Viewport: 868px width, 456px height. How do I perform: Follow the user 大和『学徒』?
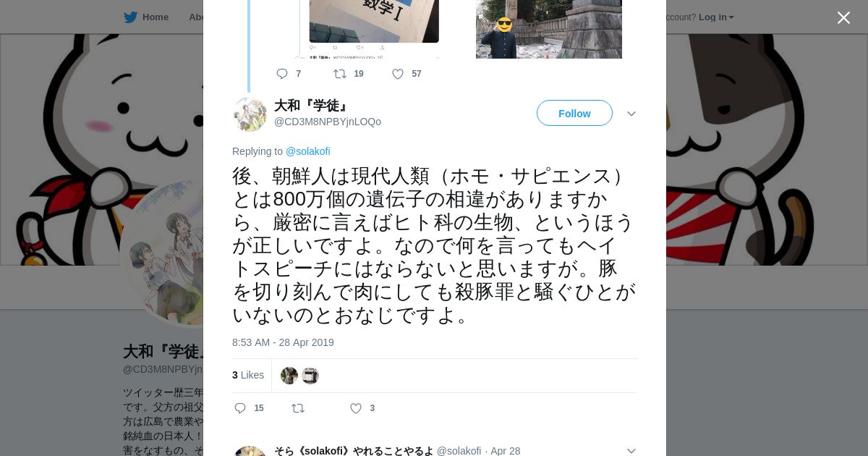coord(574,113)
